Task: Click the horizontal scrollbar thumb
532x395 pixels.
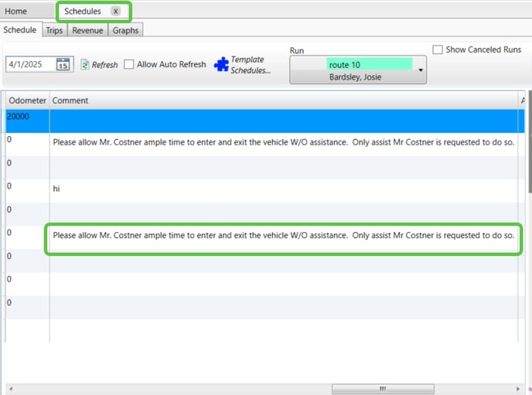Action: (383, 389)
